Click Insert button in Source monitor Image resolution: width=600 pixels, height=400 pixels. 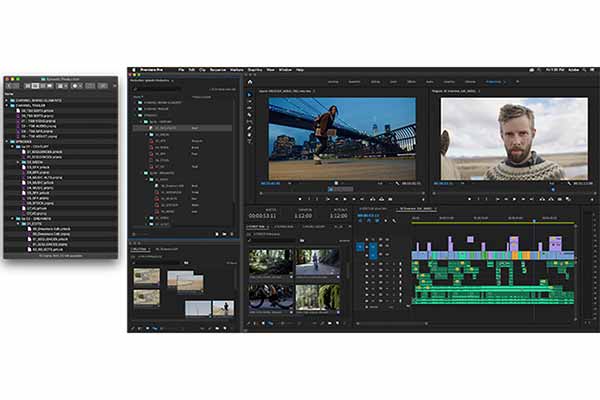pos(372,199)
